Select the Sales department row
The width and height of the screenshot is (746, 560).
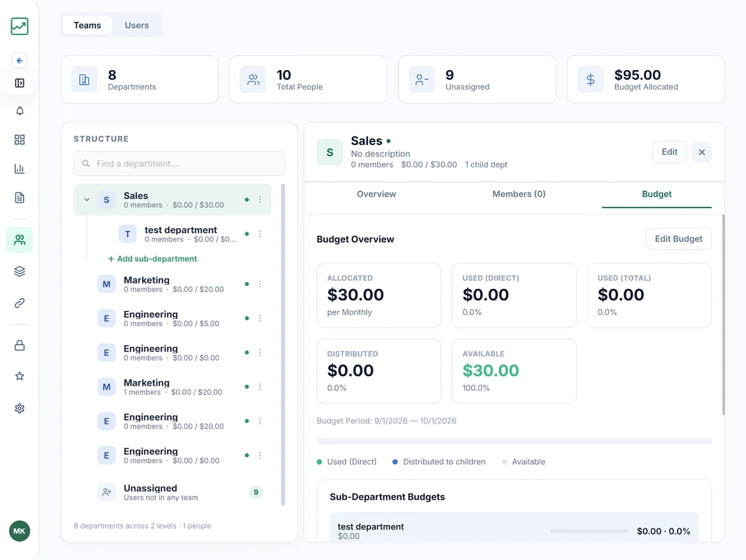pyautogui.click(x=172, y=199)
